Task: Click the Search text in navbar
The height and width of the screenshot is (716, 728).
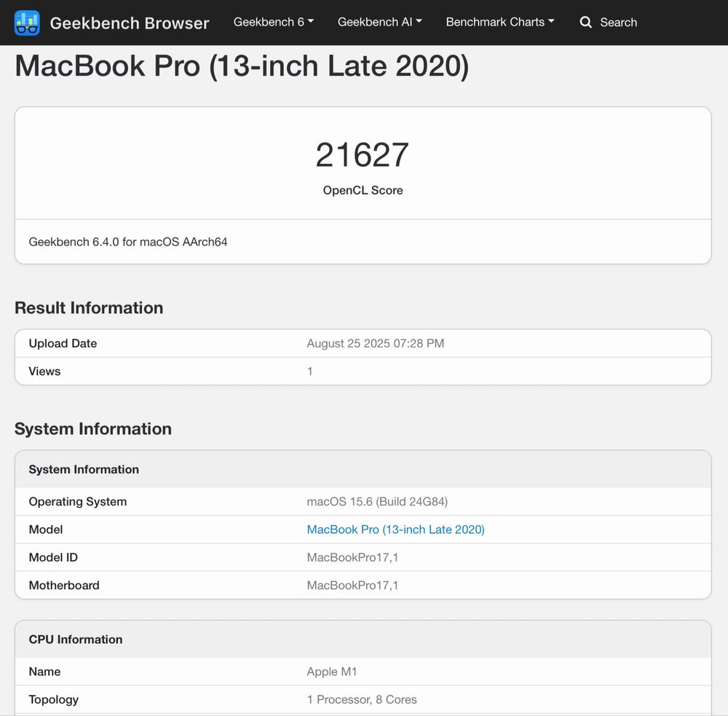Action: tap(618, 23)
